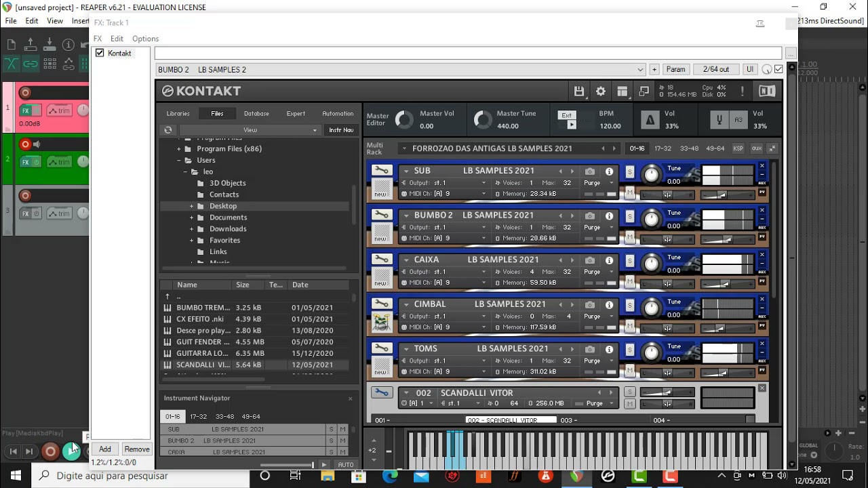Viewport: 868px width, 488px height.
Task: Expand the Desktop folder in tree
Action: [x=191, y=206]
